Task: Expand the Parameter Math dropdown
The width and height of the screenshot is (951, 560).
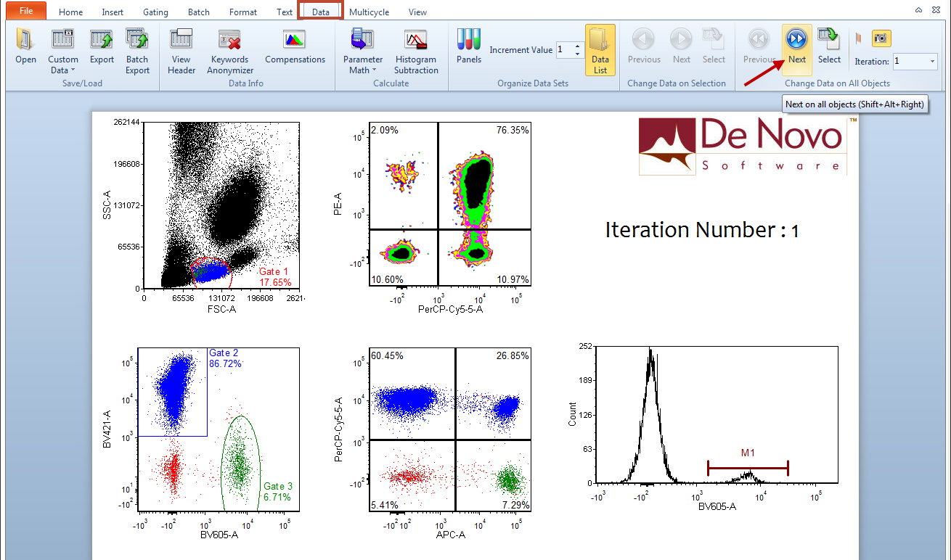Action: tap(363, 65)
